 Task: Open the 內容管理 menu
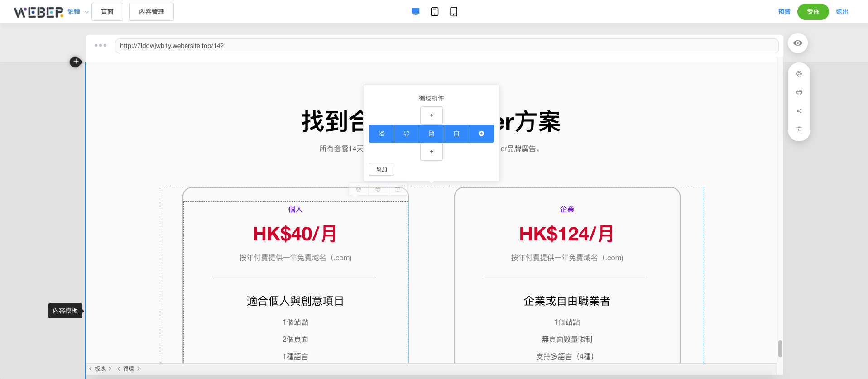coord(152,12)
